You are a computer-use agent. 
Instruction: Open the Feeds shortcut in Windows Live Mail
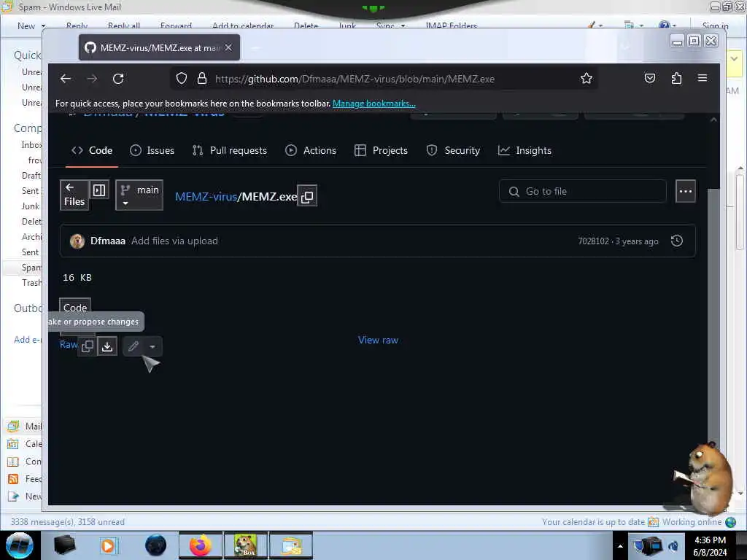(x=25, y=478)
